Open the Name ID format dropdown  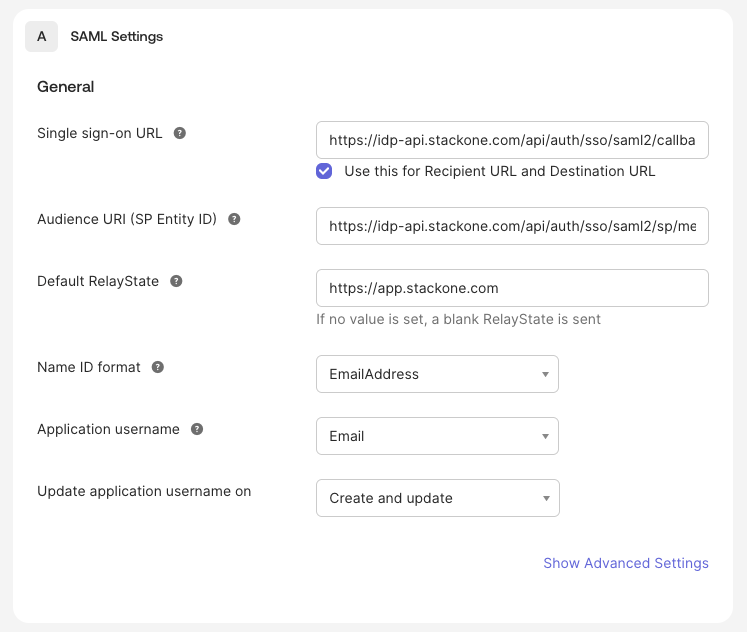[x=437, y=374]
